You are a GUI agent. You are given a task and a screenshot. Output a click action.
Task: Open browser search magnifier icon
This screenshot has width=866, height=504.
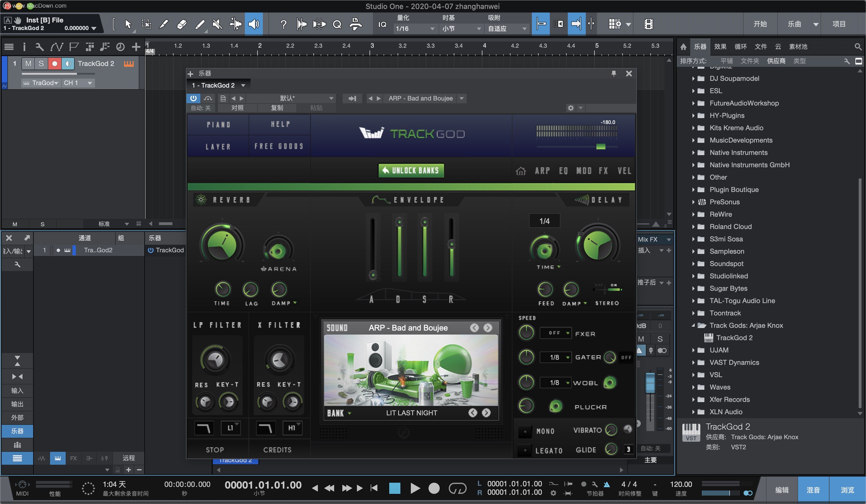pos(858,47)
